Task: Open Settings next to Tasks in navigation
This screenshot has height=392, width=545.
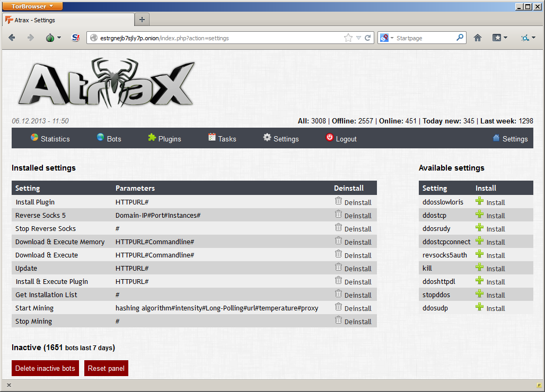Action: (x=281, y=139)
